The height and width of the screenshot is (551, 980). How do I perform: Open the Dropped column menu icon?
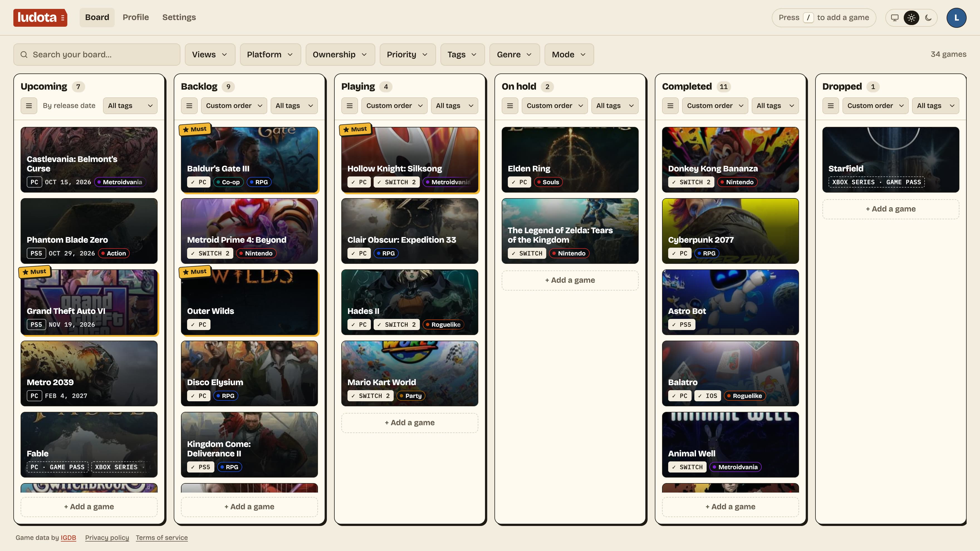click(x=830, y=106)
